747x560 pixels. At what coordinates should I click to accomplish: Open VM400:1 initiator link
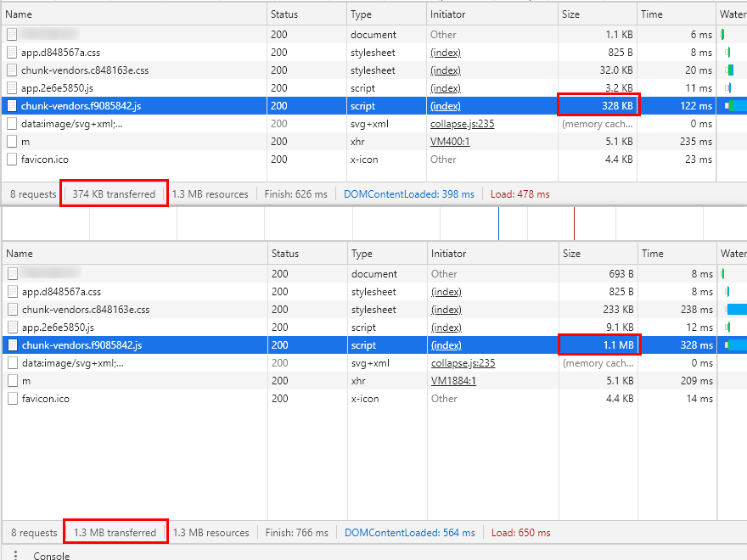click(450, 142)
